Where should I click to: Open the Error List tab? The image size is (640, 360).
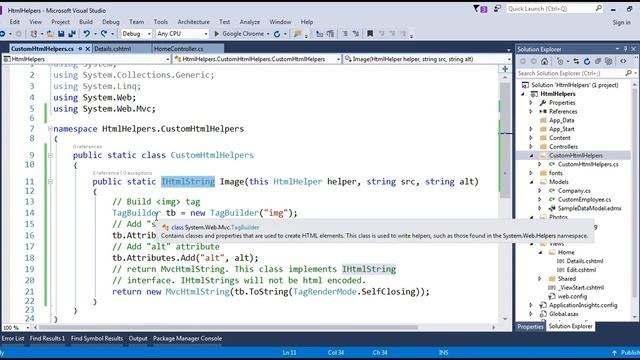click(13, 338)
